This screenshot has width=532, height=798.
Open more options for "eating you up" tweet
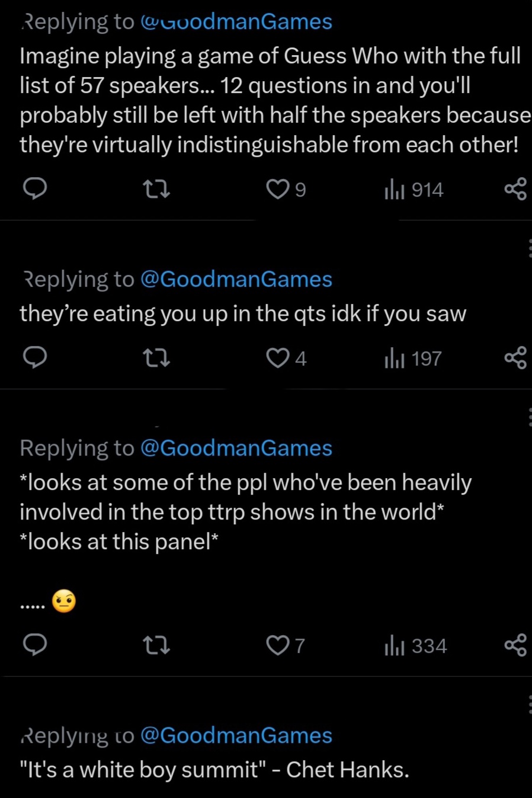pos(529,248)
